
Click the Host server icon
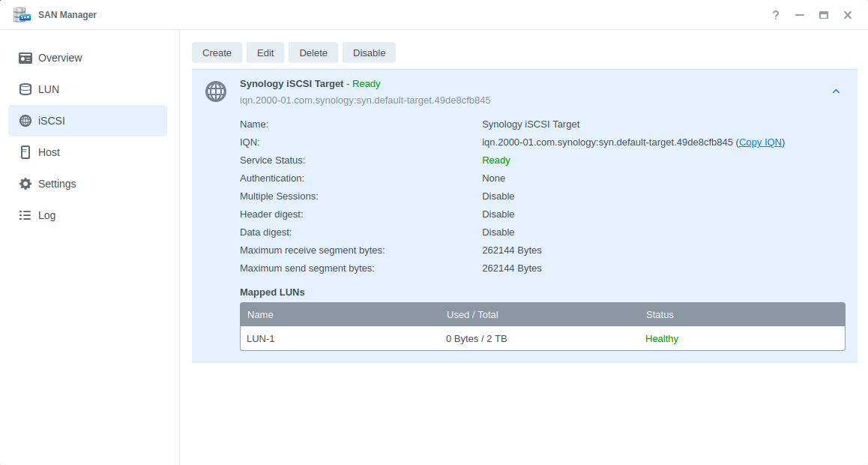(25, 152)
